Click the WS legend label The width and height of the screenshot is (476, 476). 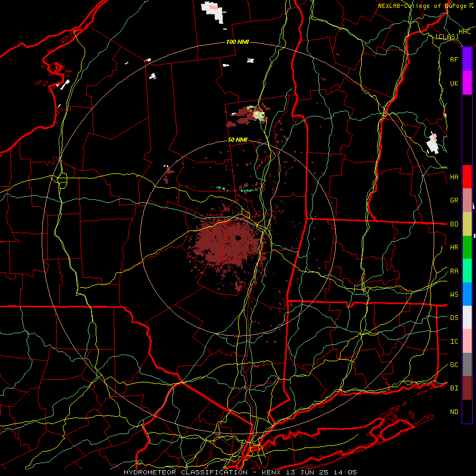pos(454,295)
